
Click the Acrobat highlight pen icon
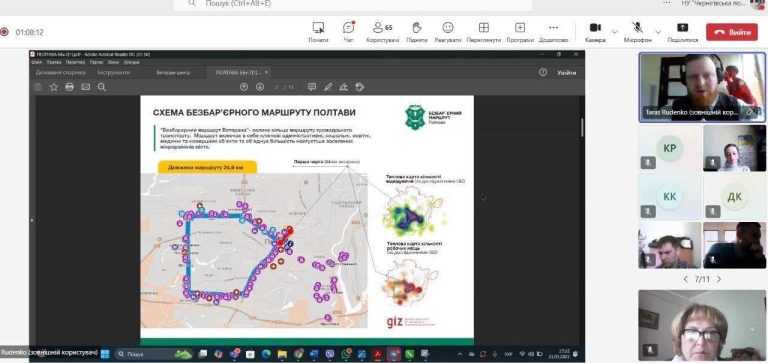[328, 87]
